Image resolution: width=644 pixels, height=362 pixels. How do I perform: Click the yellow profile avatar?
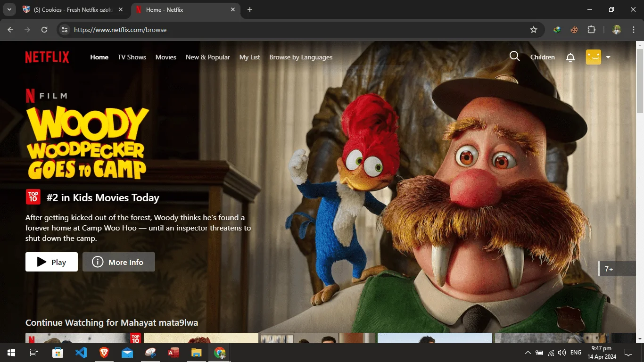[593, 57]
